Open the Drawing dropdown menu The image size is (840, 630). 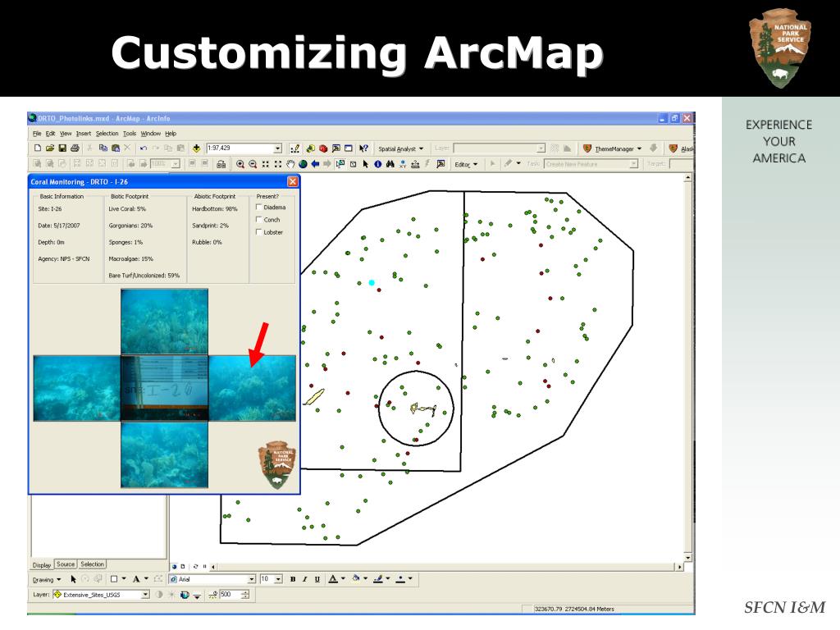(47, 580)
